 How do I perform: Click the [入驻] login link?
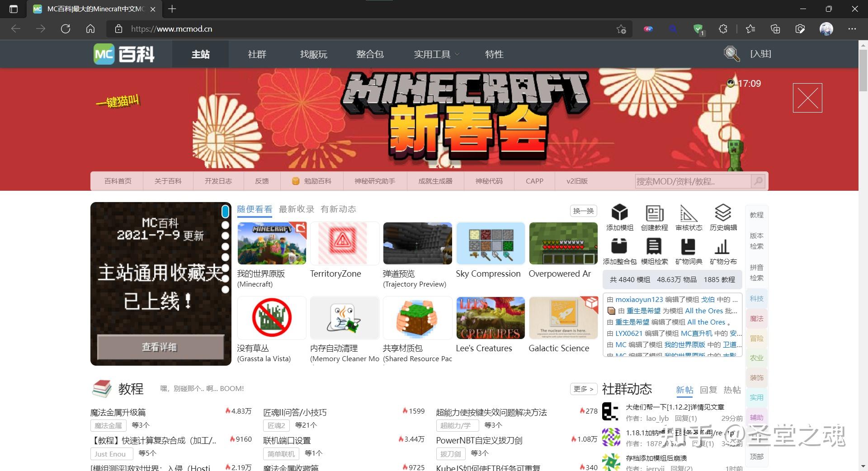(x=761, y=54)
